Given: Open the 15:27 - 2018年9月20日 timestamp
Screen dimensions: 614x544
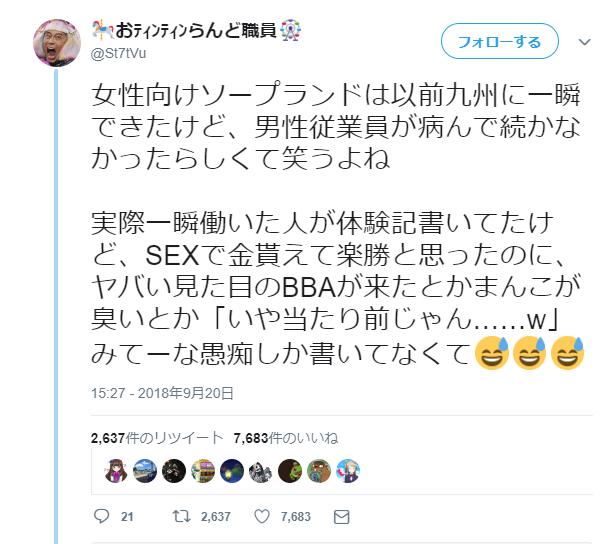Looking at the screenshot, I should [162, 393].
